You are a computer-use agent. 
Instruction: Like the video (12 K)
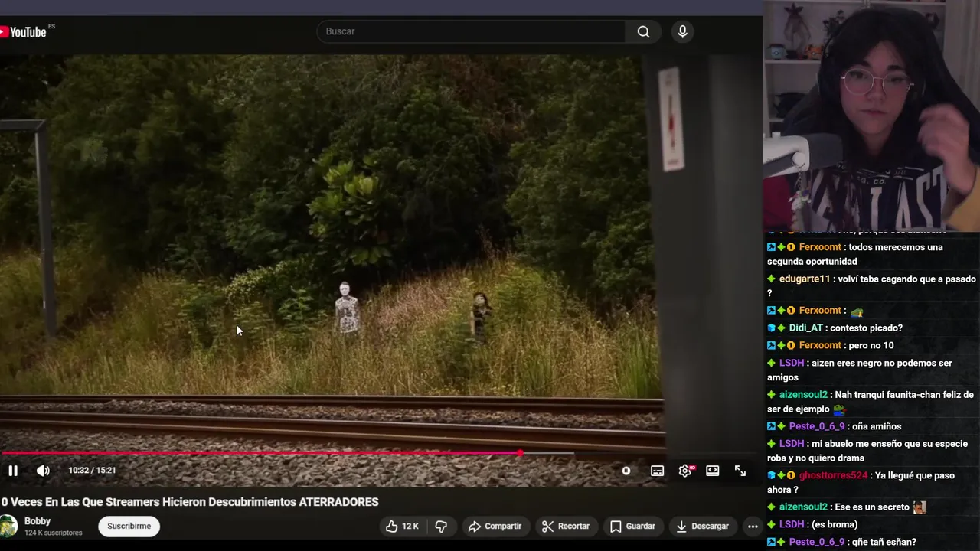tap(403, 526)
